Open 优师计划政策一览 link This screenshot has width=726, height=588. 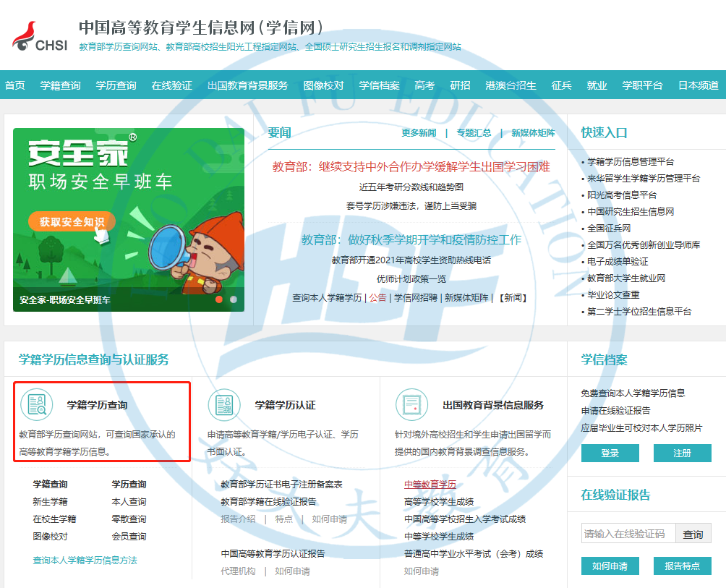tap(411, 278)
